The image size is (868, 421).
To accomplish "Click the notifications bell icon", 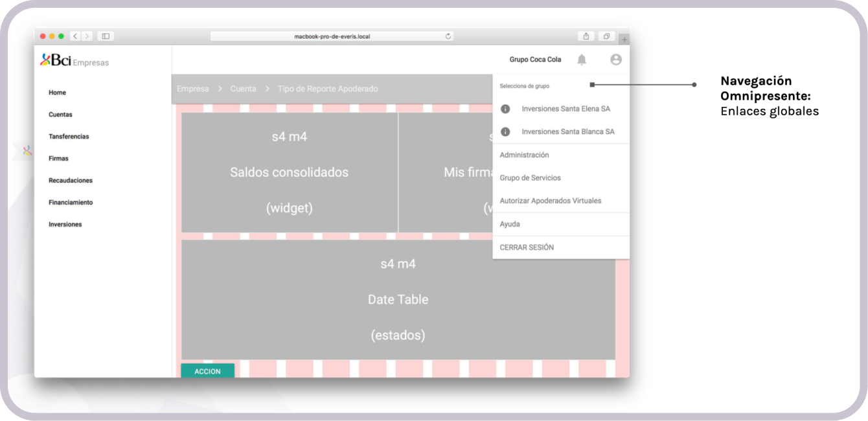I will pos(582,60).
